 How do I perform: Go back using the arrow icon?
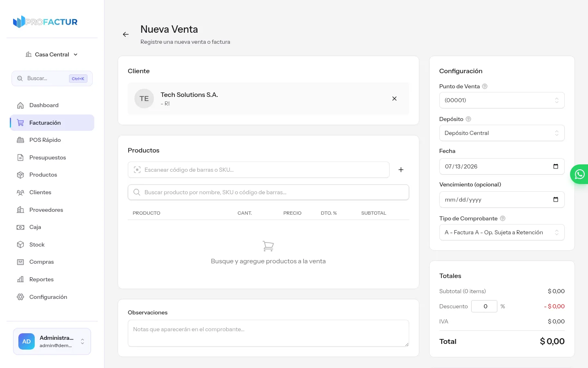pos(126,34)
